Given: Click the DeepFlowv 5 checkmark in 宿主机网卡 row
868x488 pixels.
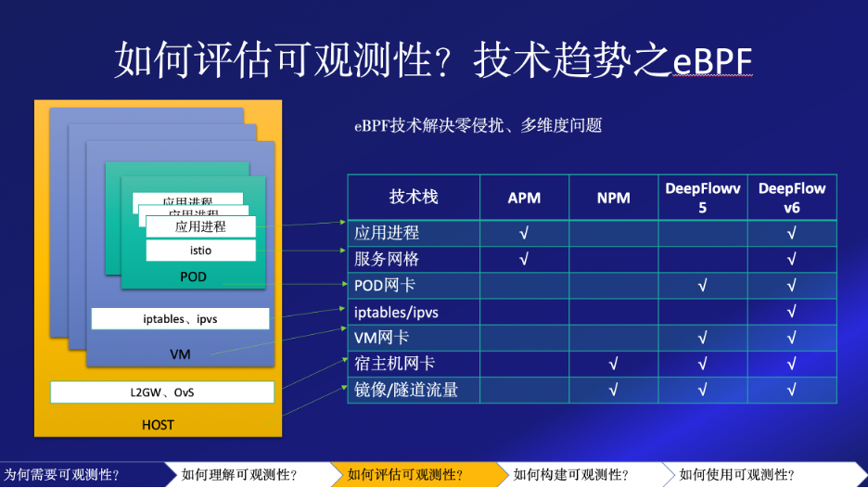Looking at the screenshot, I should pyautogui.click(x=703, y=364).
